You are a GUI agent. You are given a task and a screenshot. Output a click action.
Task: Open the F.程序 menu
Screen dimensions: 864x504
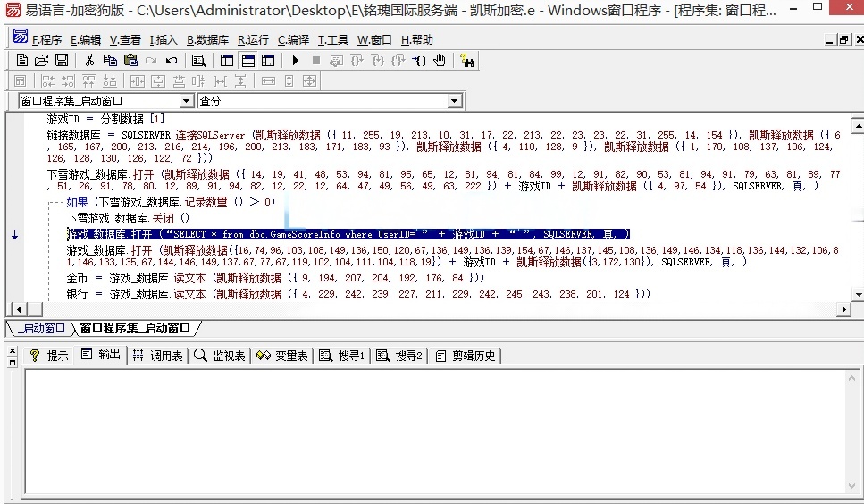click(x=46, y=39)
